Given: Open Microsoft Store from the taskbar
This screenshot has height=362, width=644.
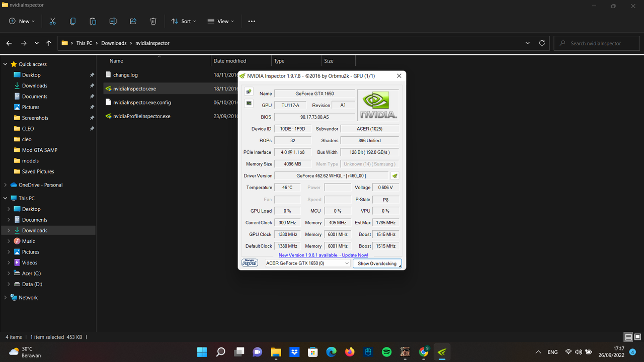Looking at the screenshot, I should (x=313, y=352).
